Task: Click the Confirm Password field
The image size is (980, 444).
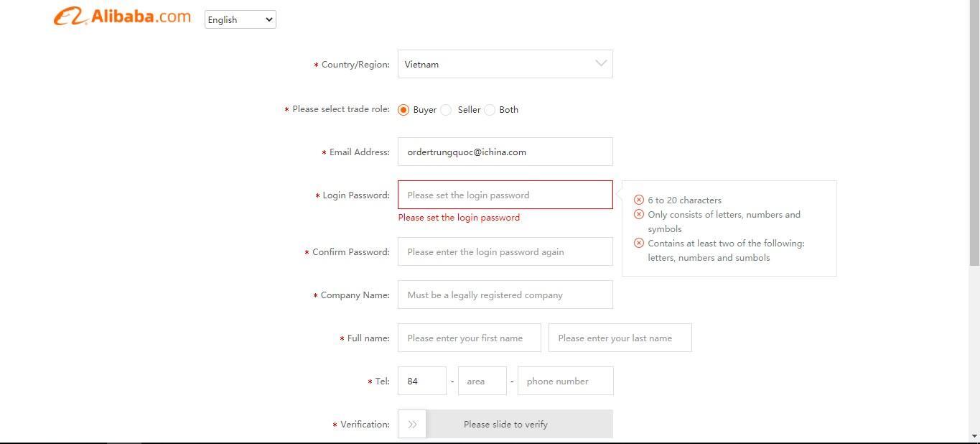Action: click(505, 251)
